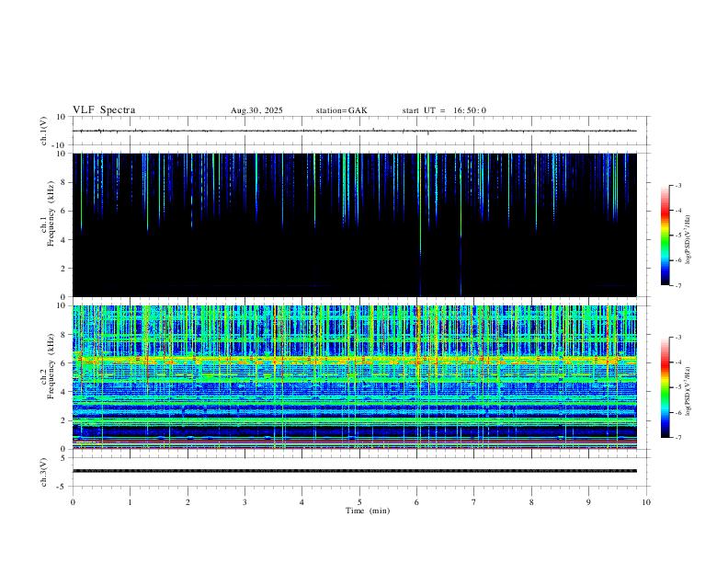Click the ch.1 spectrogram color scale bar
The height and width of the screenshot is (563, 728).
point(665,236)
